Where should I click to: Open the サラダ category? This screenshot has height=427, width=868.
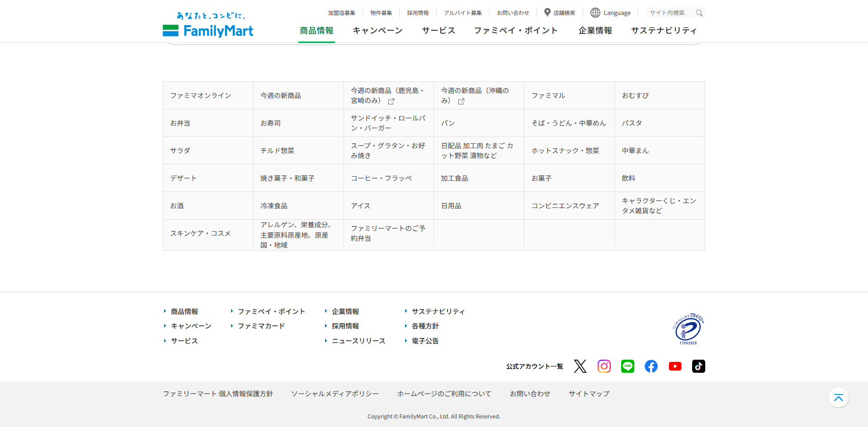click(x=208, y=150)
